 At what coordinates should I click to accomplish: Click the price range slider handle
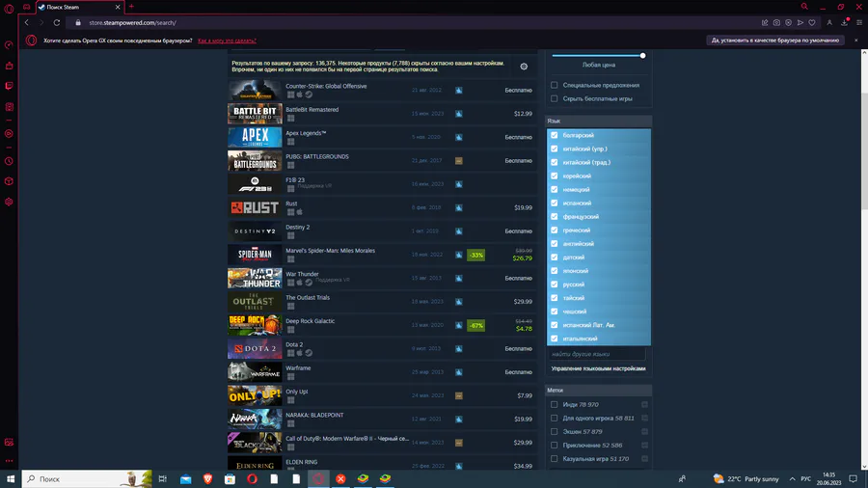pos(642,55)
